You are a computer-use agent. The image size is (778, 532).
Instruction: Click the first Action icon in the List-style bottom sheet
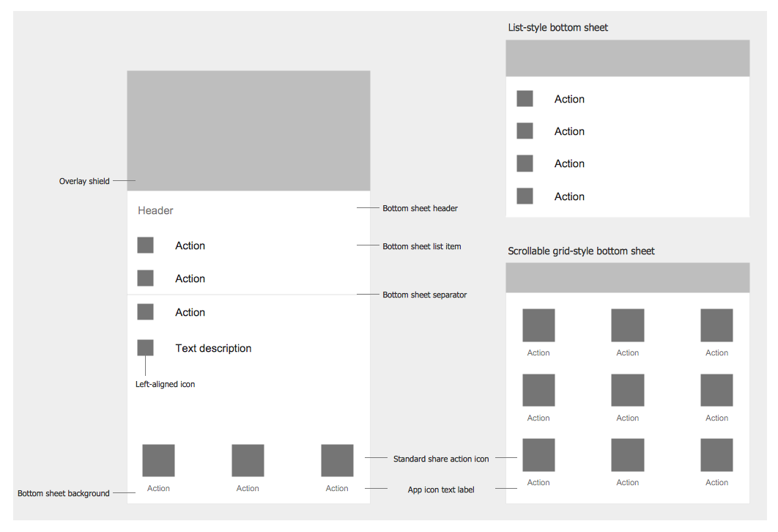525,98
